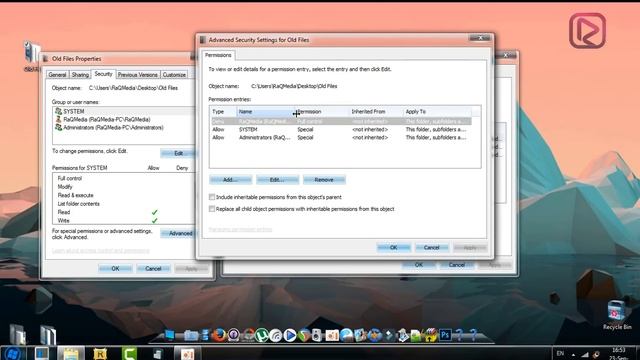This screenshot has width=640, height=360.
Task: Click Cancel in Old Files Properties window
Action: pyautogui.click(x=153, y=269)
